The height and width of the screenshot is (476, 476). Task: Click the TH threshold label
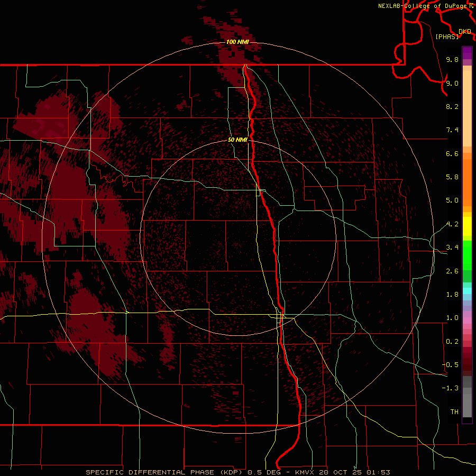(454, 412)
